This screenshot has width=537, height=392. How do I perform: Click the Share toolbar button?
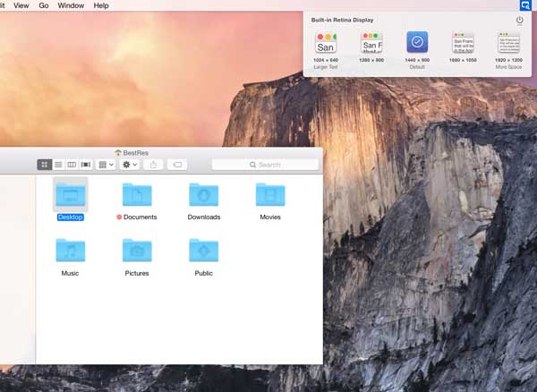click(153, 165)
